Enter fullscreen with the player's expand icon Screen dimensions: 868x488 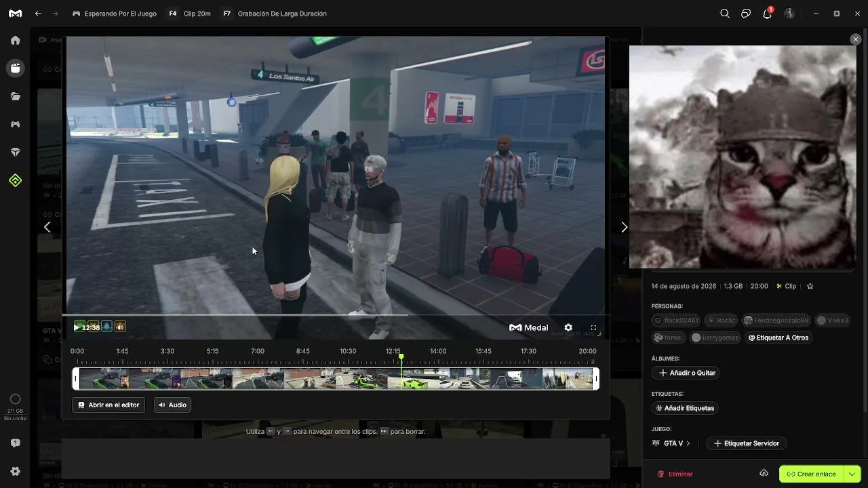[593, 327]
